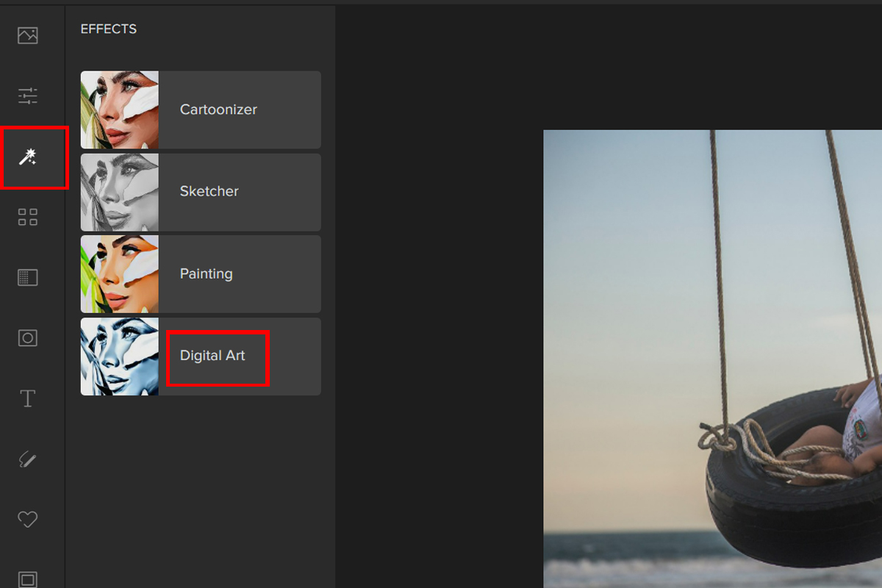Open the four-squares grid icon in sidebar
The height and width of the screenshot is (588, 882).
pyautogui.click(x=28, y=217)
